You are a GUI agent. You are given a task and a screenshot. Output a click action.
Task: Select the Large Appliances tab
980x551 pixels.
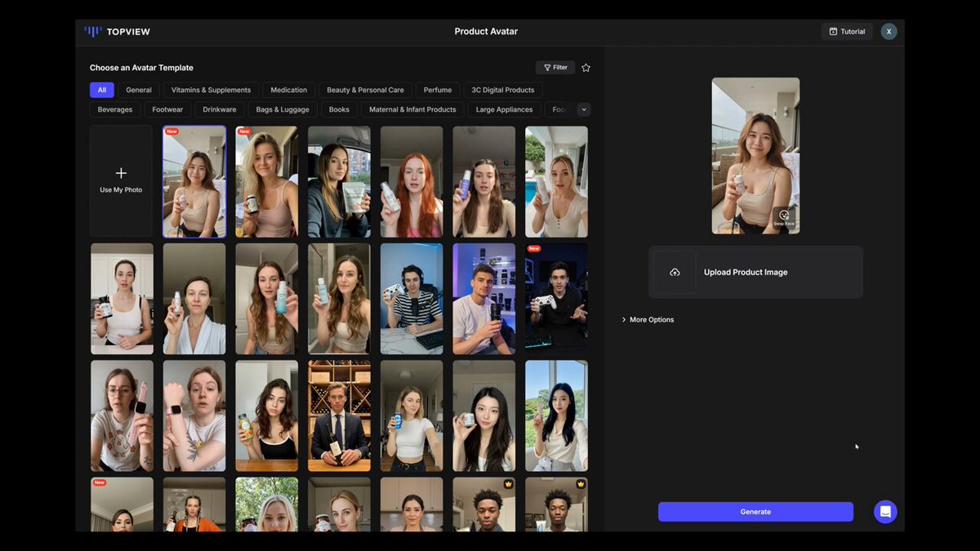point(504,109)
